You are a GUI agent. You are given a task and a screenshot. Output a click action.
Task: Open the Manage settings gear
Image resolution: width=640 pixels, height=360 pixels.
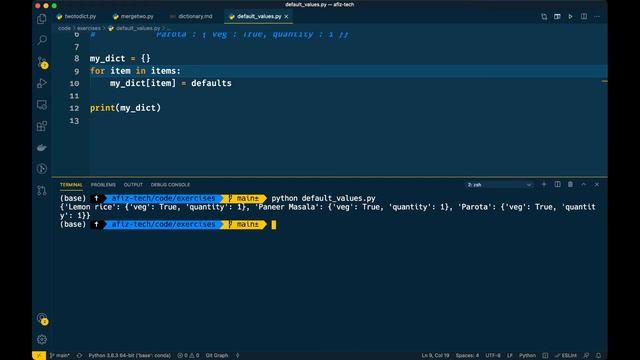pos(42,339)
